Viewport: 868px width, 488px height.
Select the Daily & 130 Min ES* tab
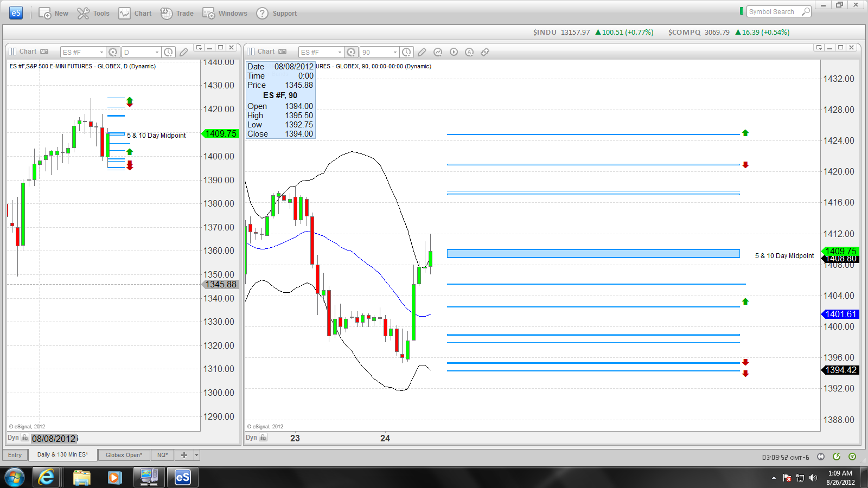(62, 454)
